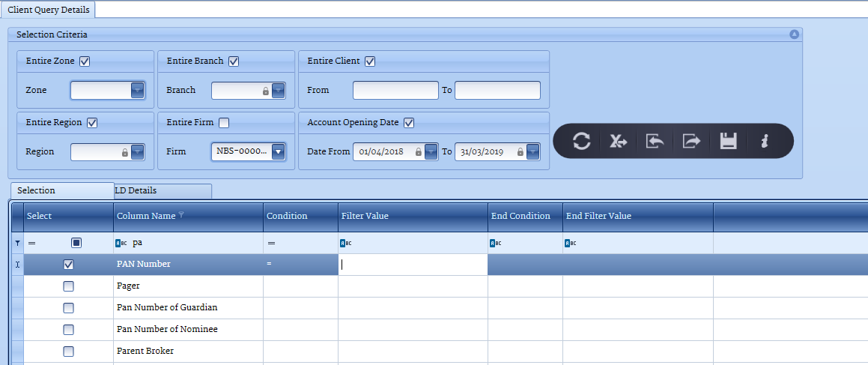Click the save floppy disk icon
The height and width of the screenshot is (365, 868).
[x=728, y=141]
